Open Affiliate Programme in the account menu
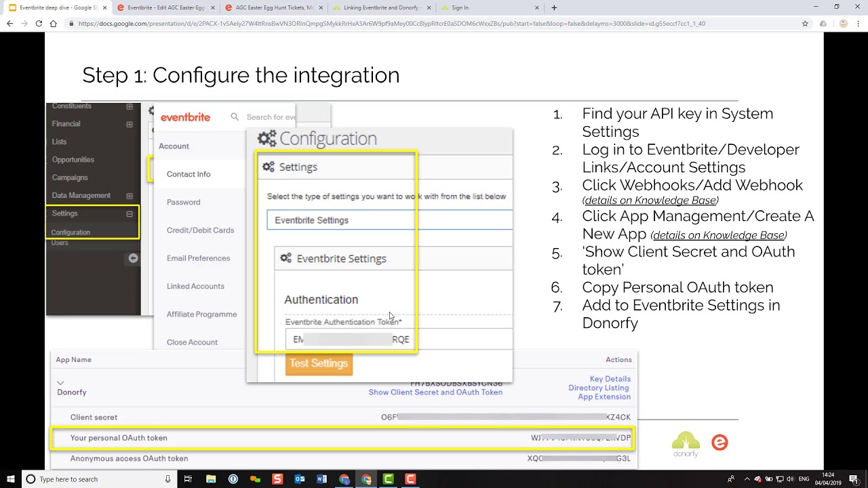 pos(201,314)
